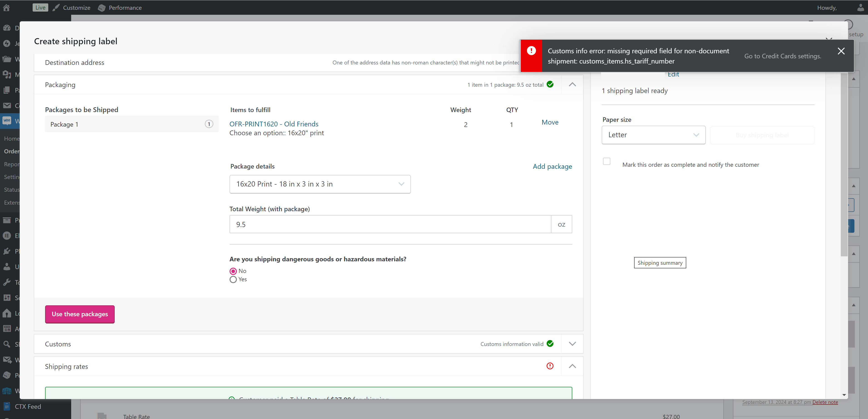The width and height of the screenshot is (868, 419).
Task: Open the Orders submenu item
Action: pyautogui.click(x=12, y=152)
